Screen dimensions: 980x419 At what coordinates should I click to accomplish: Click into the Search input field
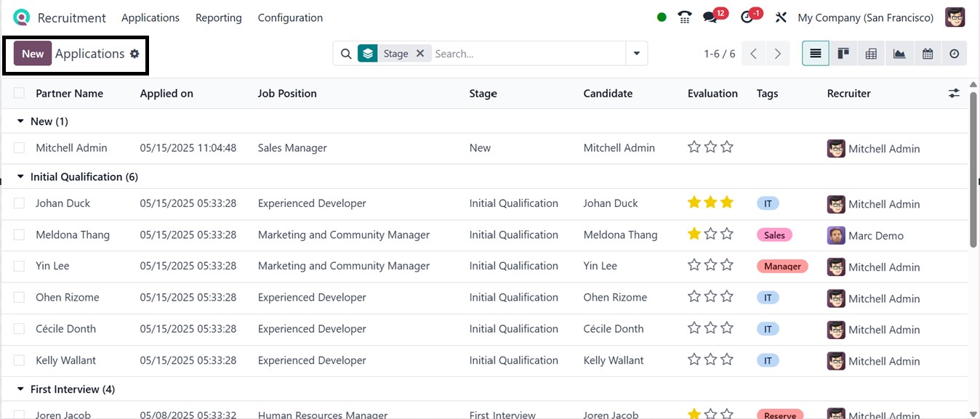pyautogui.click(x=527, y=54)
